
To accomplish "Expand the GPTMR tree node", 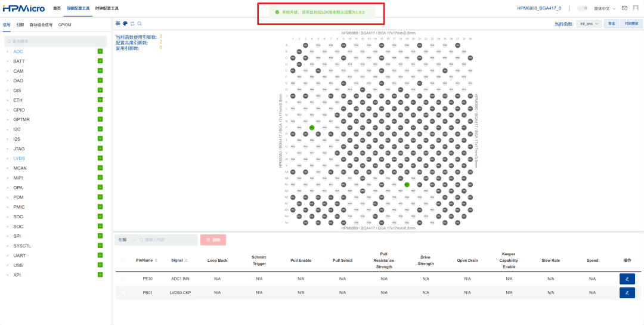I will click(x=7, y=119).
